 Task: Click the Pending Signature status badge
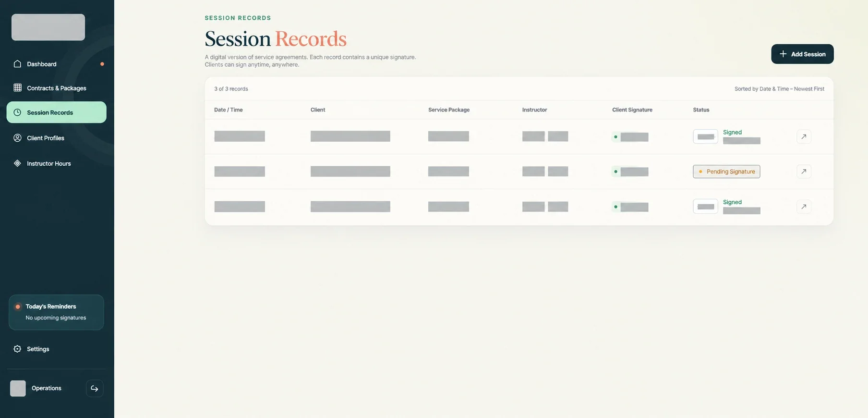(726, 172)
